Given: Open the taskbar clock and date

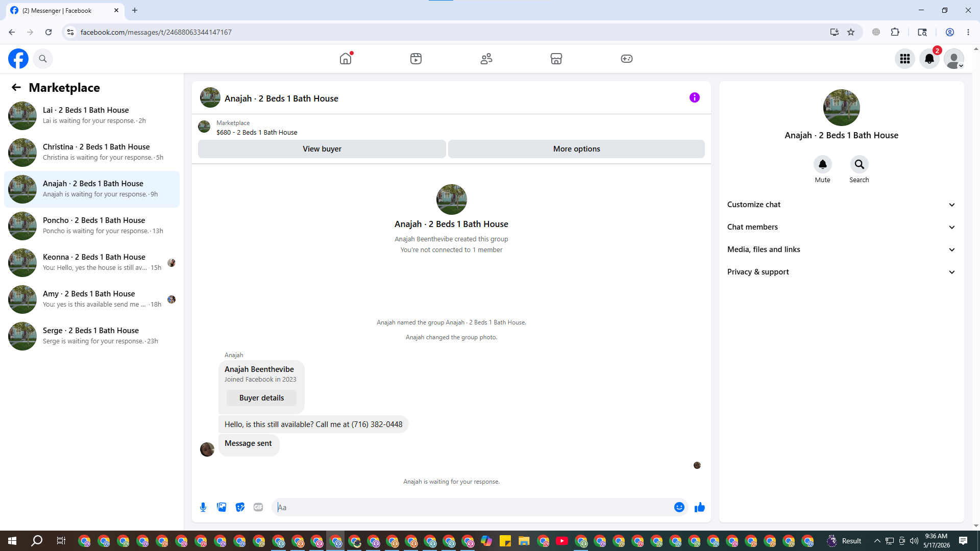Looking at the screenshot, I should point(936,541).
